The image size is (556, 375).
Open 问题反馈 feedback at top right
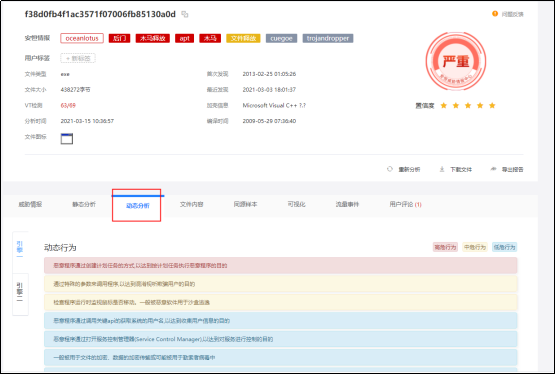pyautogui.click(x=508, y=14)
